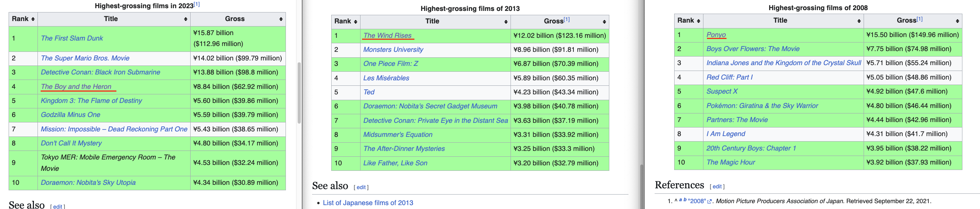The width and height of the screenshot is (980, 209).
Task: Open the "2008" external reference link
Action: [698, 201]
